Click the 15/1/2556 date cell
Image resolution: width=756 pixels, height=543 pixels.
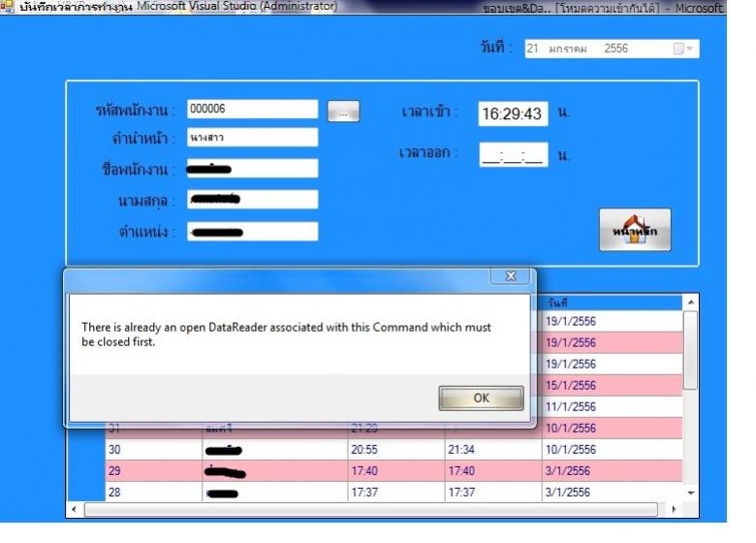(612, 385)
